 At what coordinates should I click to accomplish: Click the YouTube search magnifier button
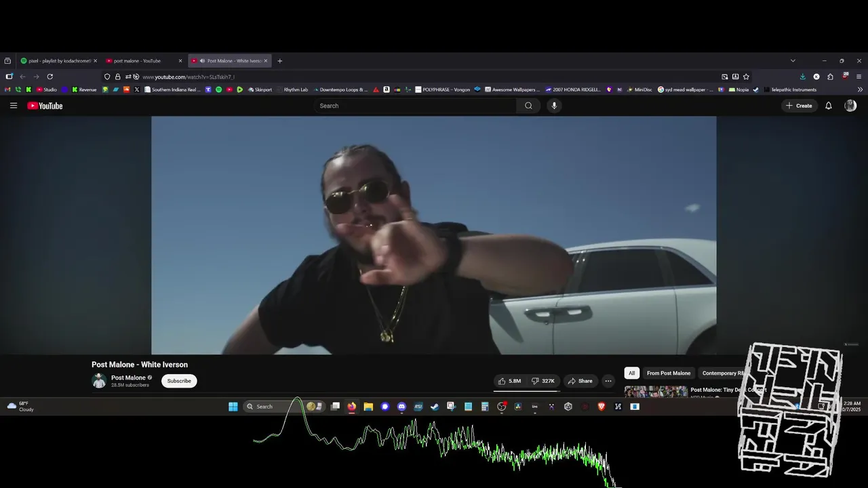coord(528,106)
